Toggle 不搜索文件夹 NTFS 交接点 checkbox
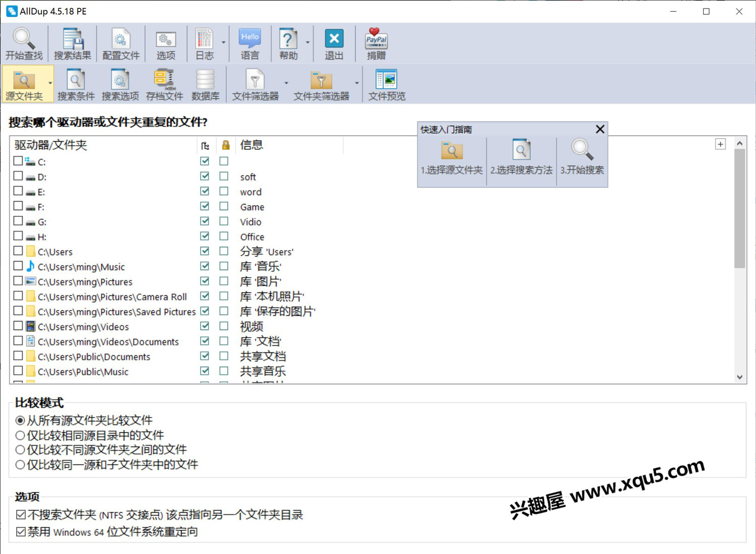Screen dimensions: 756x554 (x=21, y=515)
